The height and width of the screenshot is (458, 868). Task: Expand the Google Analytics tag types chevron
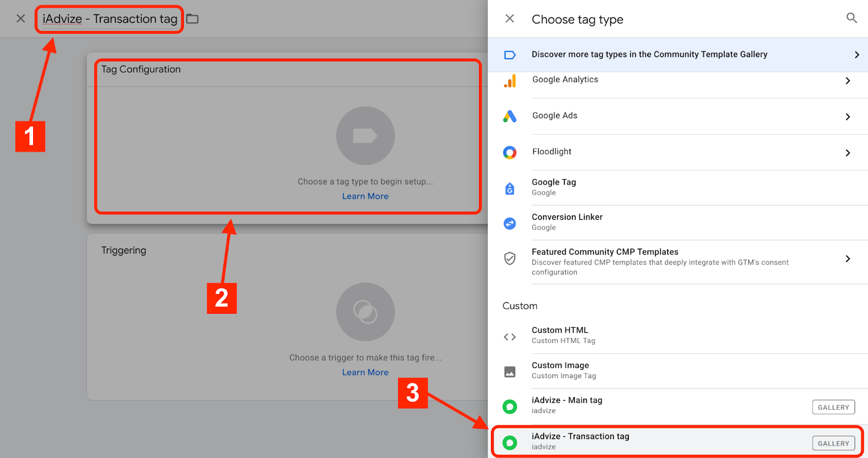pyautogui.click(x=848, y=81)
